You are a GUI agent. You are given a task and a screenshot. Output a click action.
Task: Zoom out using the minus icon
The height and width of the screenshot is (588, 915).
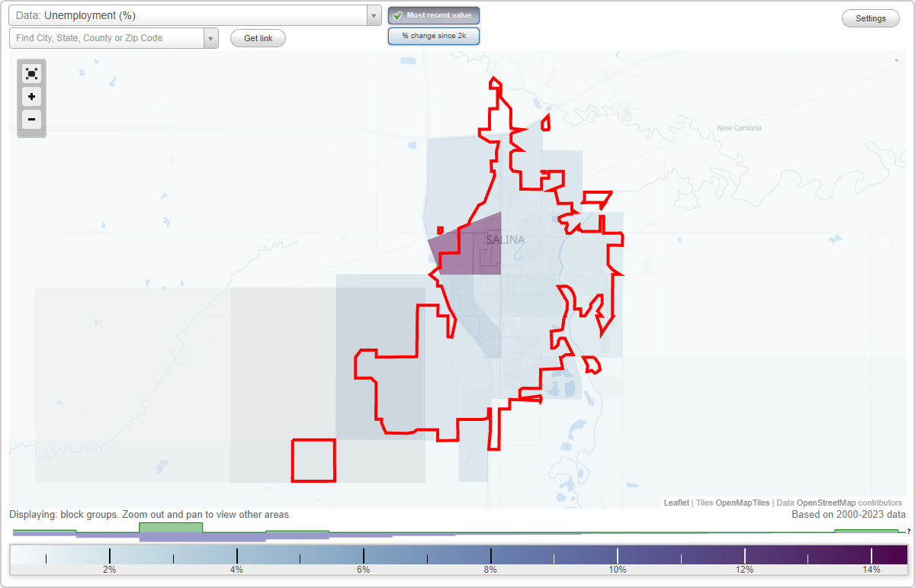(31, 120)
